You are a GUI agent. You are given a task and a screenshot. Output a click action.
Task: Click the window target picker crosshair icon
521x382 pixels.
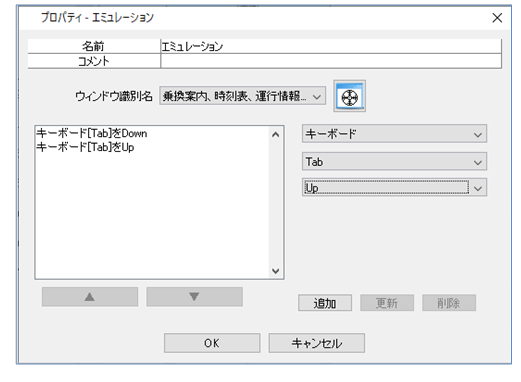pyautogui.click(x=350, y=96)
